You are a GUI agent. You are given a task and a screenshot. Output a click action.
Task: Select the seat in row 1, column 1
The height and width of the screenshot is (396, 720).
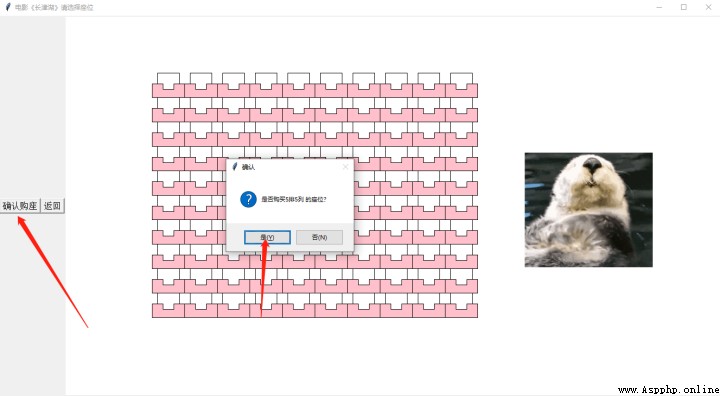tap(169, 85)
